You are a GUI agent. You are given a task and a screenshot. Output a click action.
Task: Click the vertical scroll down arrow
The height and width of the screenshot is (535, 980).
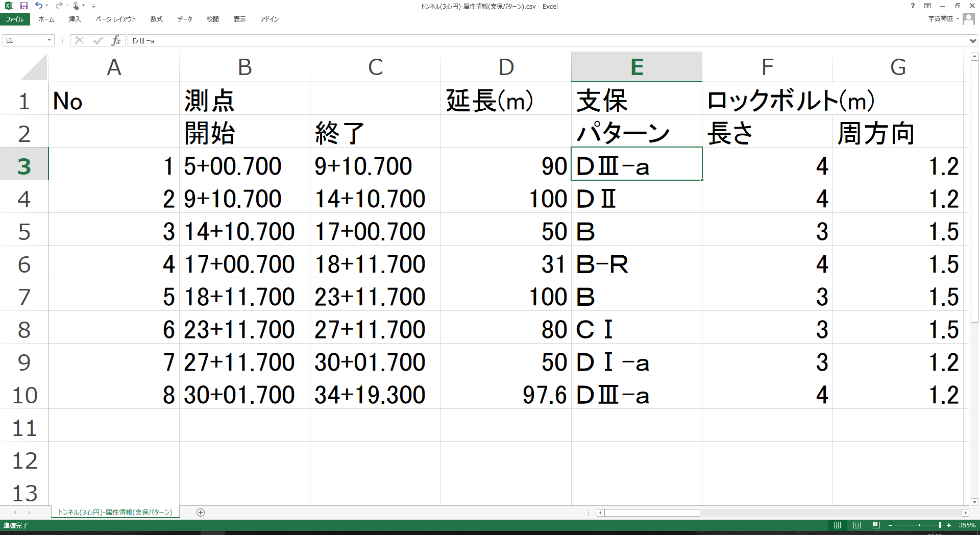(x=974, y=502)
